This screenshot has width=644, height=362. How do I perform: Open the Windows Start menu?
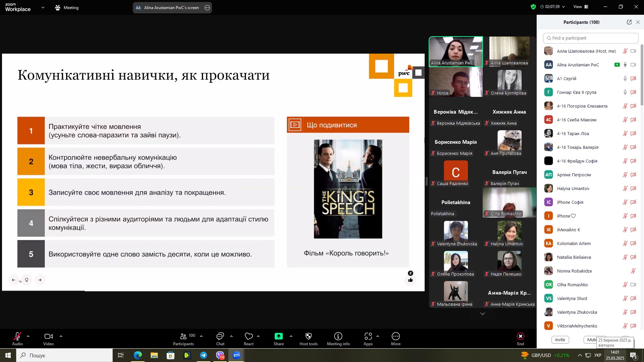coord(8,355)
